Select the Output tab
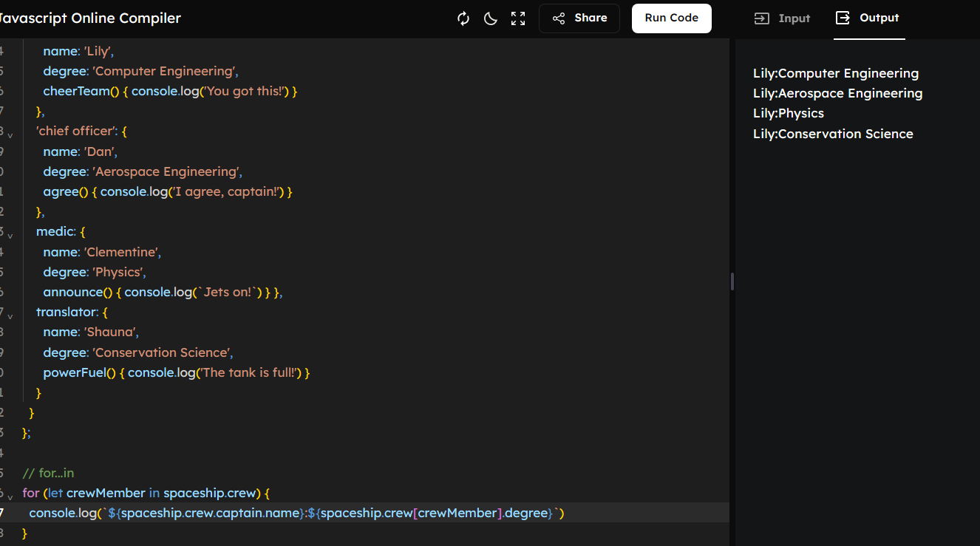 [x=868, y=18]
